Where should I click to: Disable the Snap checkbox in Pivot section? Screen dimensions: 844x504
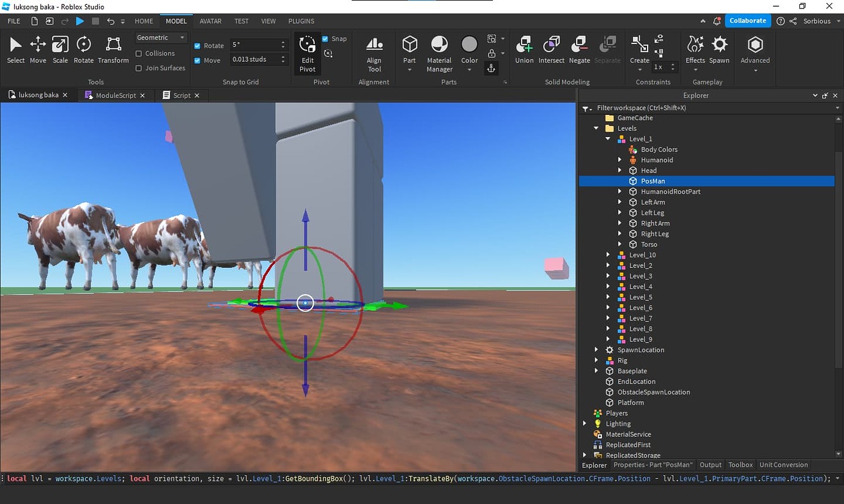pyautogui.click(x=324, y=38)
